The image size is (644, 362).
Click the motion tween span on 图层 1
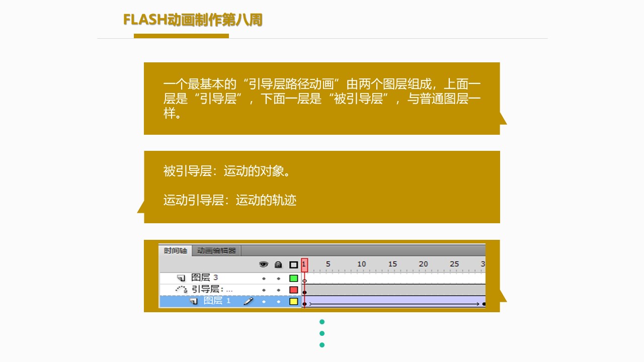click(394, 302)
